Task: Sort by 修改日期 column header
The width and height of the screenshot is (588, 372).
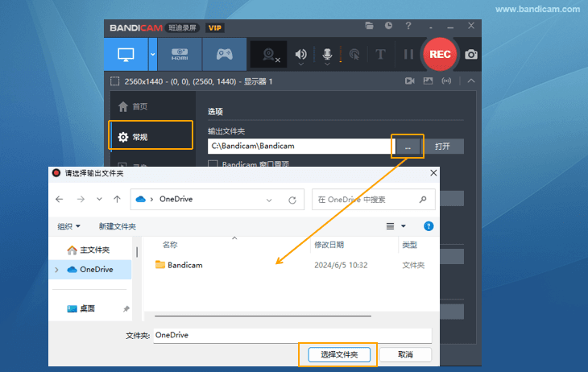Action: pyautogui.click(x=329, y=245)
